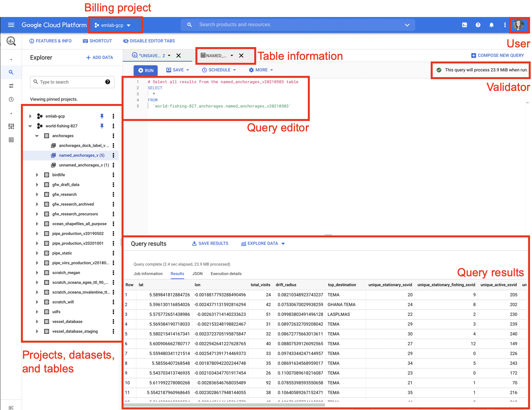Screen dimensions: 532x410
Task: Click search help icon in Explorer
Action: [x=108, y=82]
